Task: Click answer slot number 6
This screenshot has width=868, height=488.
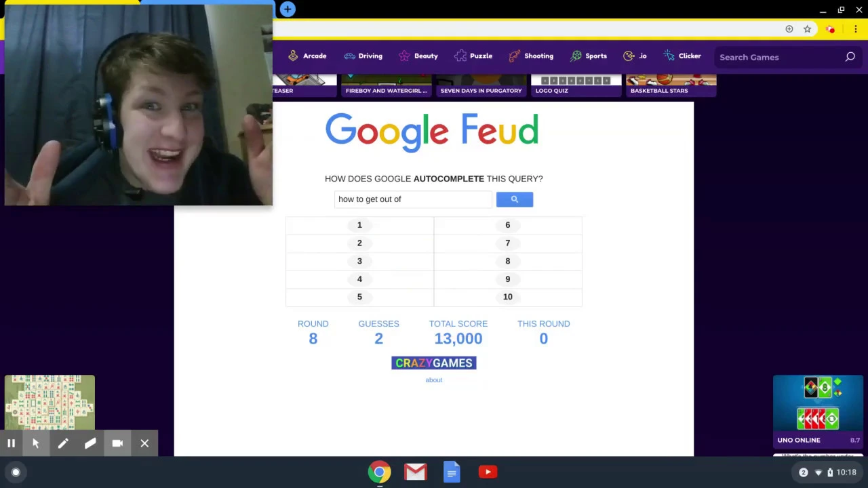Action: (507, 225)
